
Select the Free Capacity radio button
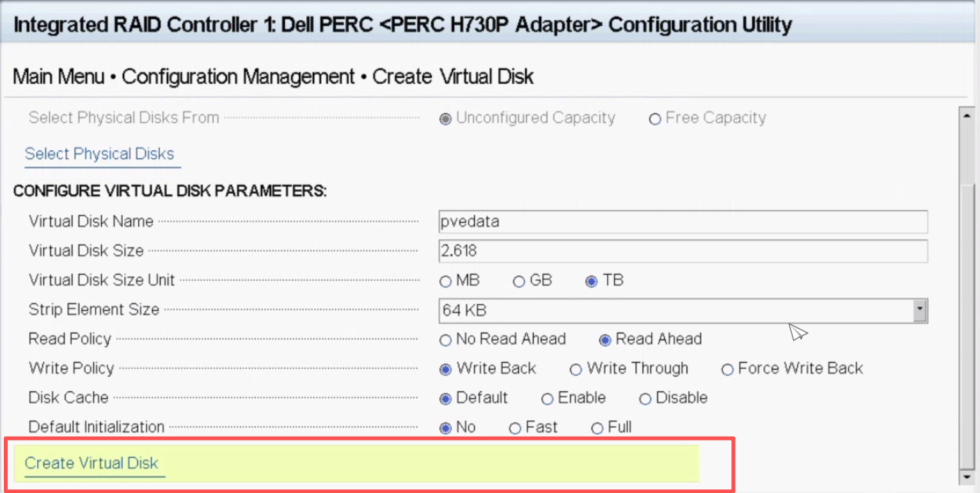(x=654, y=119)
